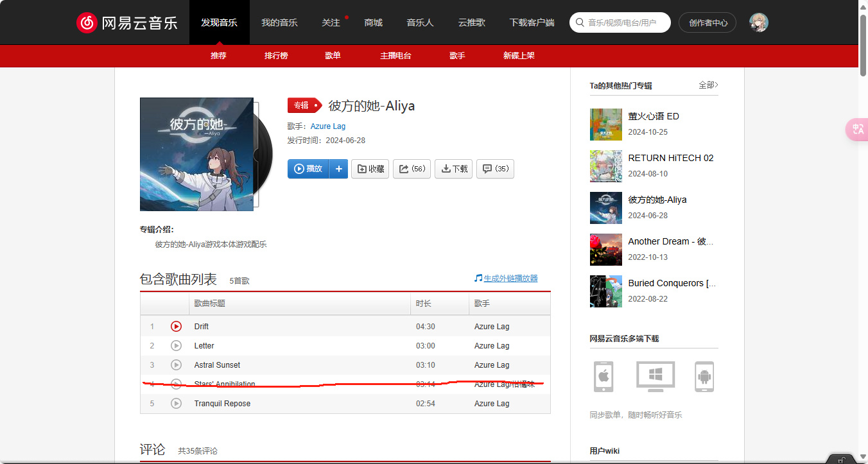This screenshot has width=868, height=464.
Task: Click the search magnifier icon
Action: pyautogui.click(x=580, y=22)
